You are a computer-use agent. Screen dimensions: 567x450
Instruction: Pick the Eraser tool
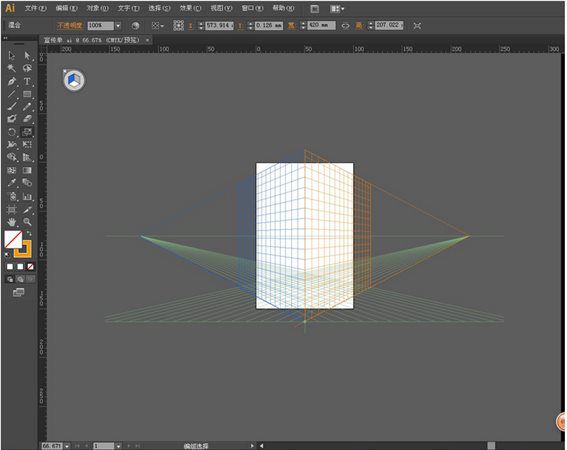[x=27, y=119]
